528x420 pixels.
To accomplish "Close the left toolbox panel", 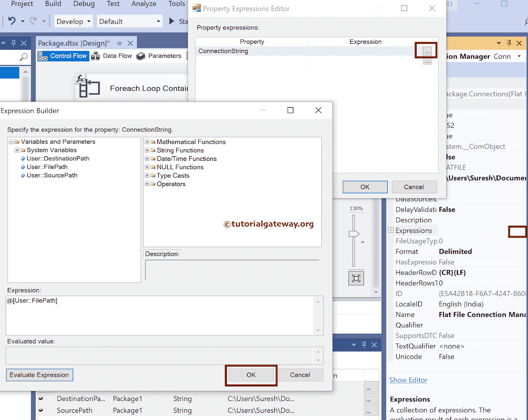I will 24,43.
